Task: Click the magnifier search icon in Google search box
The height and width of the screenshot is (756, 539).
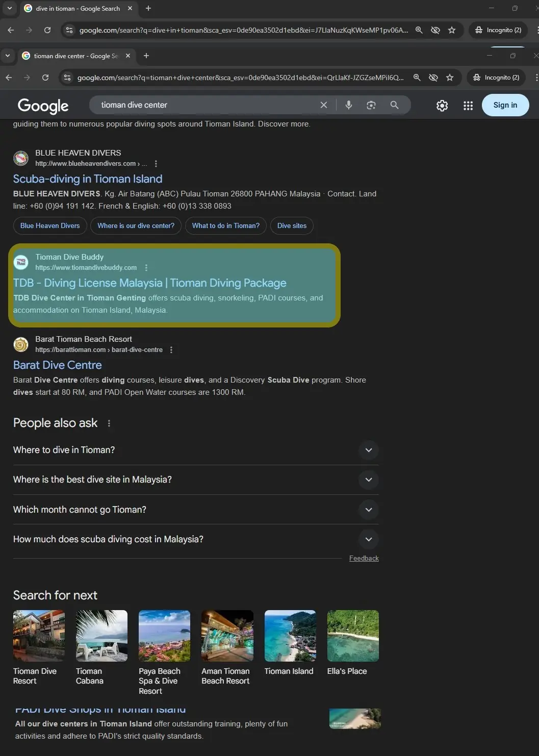Action: [x=394, y=105]
